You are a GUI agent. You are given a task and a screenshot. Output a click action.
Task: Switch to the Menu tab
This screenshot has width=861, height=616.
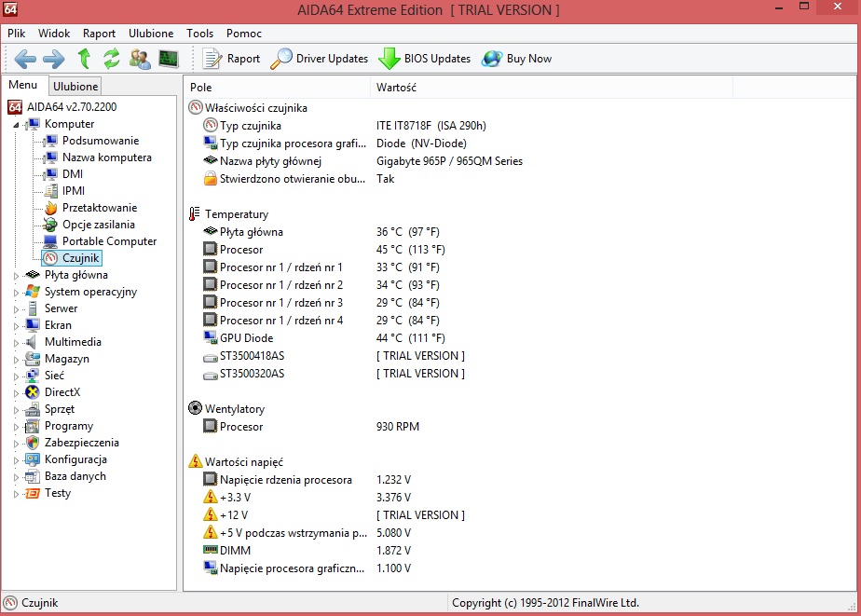(x=23, y=85)
